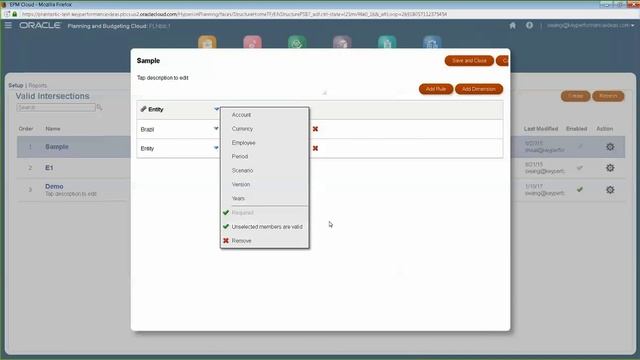Switch to the Reports tab
Screen dimensions: 640x360
(x=38, y=85)
